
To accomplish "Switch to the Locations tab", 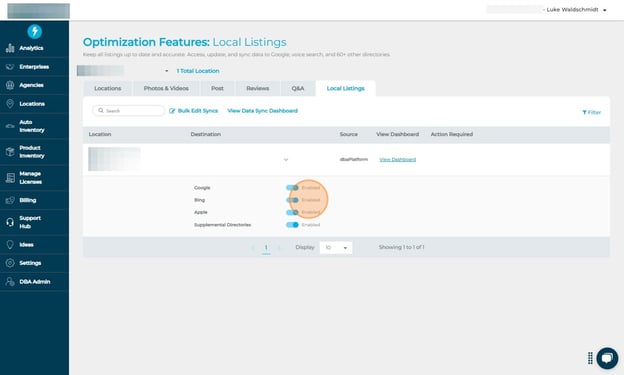I will click(107, 88).
